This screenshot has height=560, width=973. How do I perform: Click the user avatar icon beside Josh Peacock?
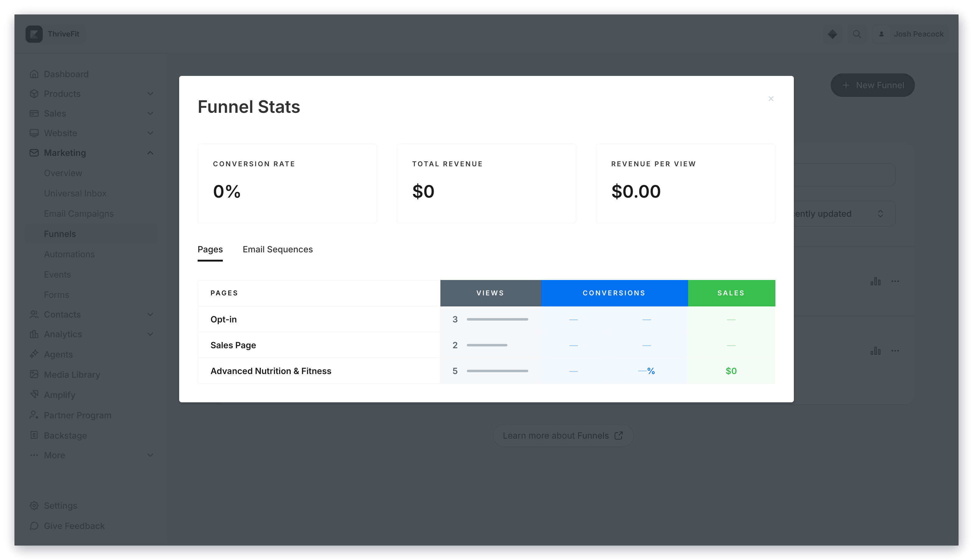pos(881,34)
